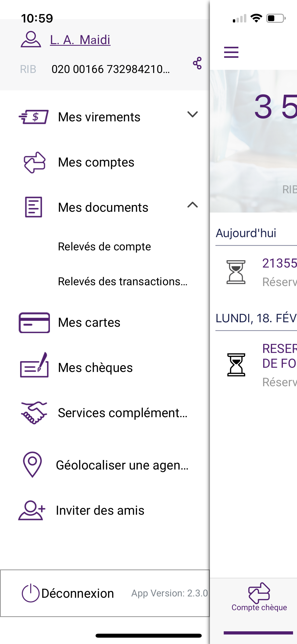The image size is (297, 644).
Task: Click the Mes comptes arrows icon
Action: click(x=35, y=162)
